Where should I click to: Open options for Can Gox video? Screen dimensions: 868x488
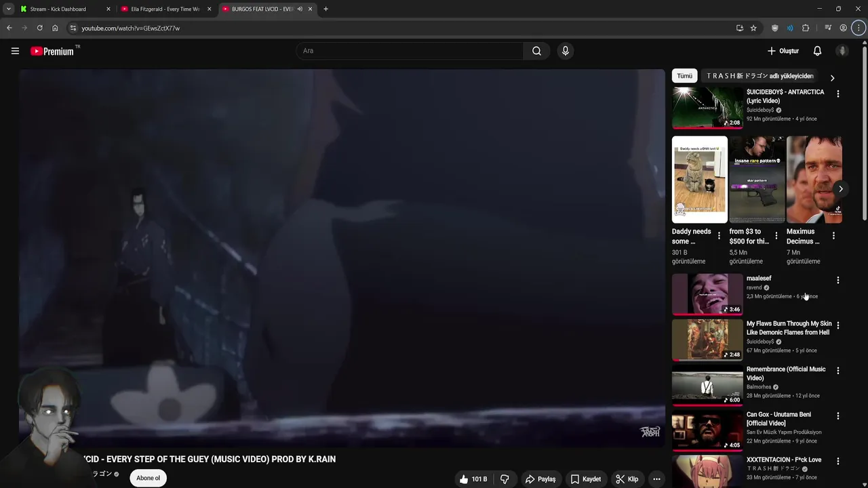tap(838, 416)
